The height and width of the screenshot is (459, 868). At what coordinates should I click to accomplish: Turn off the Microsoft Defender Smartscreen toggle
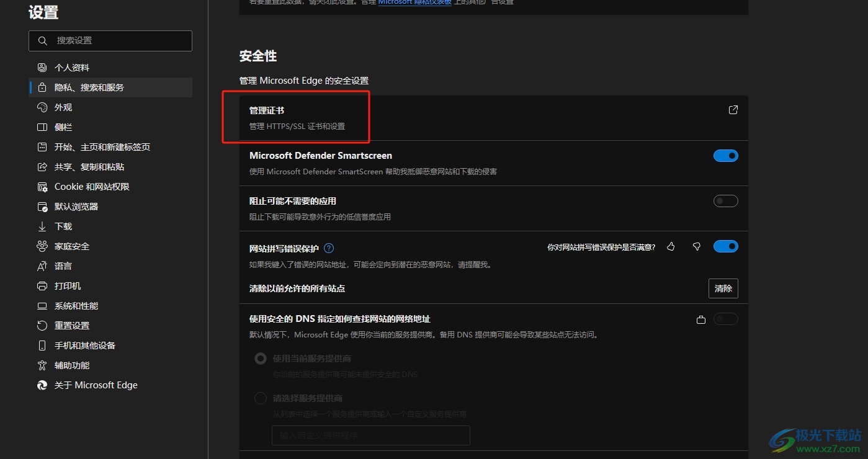tap(726, 156)
